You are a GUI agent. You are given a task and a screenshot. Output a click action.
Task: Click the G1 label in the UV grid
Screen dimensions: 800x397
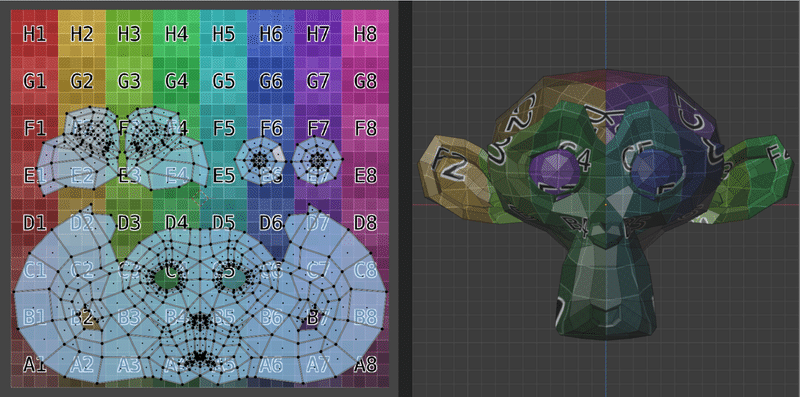click(x=35, y=81)
